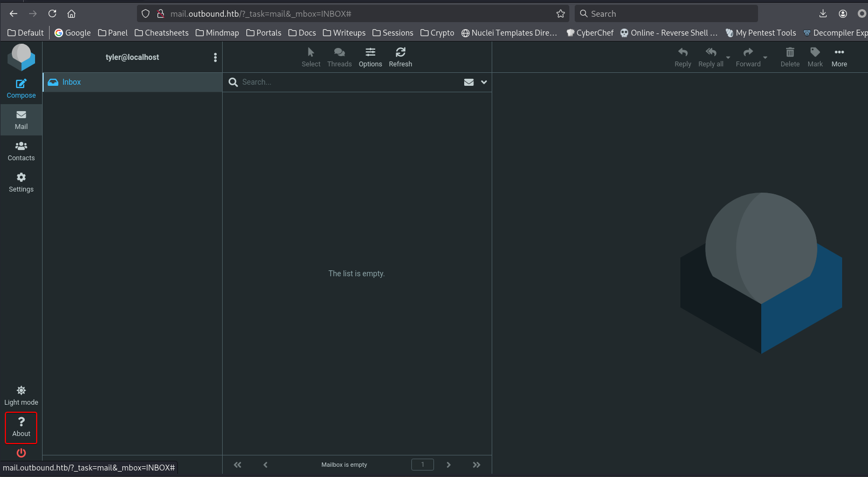This screenshot has width=868, height=477.
Task: Open the Cheatsheets bookmark folder
Action: tap(162, 33)
